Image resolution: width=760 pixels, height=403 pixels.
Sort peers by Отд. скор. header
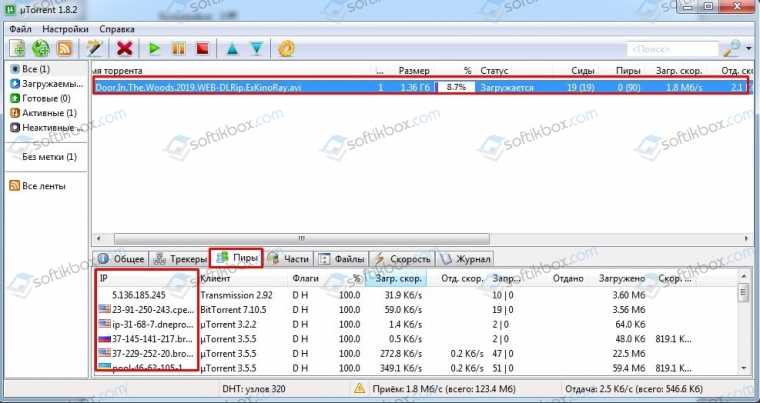(x=462, y=278)
